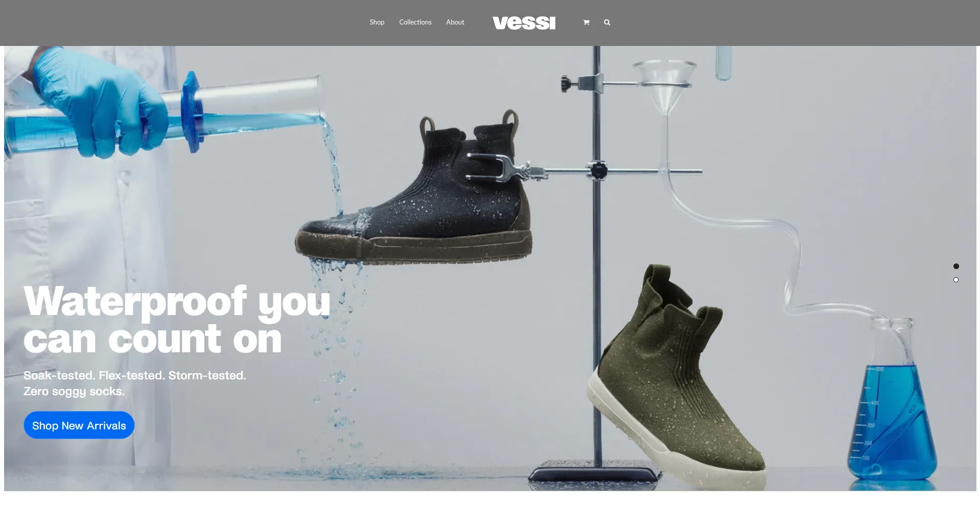Open the About menu
The image size is (980, 507).
pyautogui.click(x=455, y=22)
